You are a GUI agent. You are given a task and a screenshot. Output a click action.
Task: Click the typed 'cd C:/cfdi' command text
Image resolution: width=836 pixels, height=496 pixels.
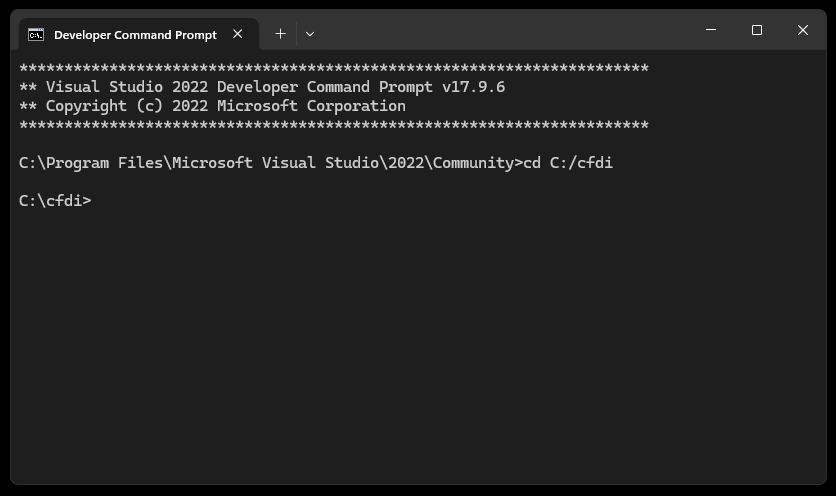click(x=568, y=163)
